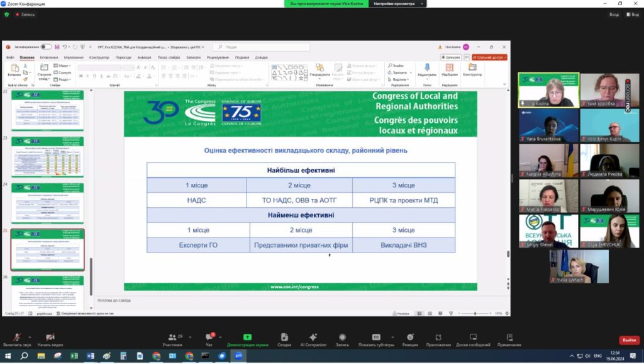Open the Довідка help tab

pyautogui.click(x=261, y=57)
